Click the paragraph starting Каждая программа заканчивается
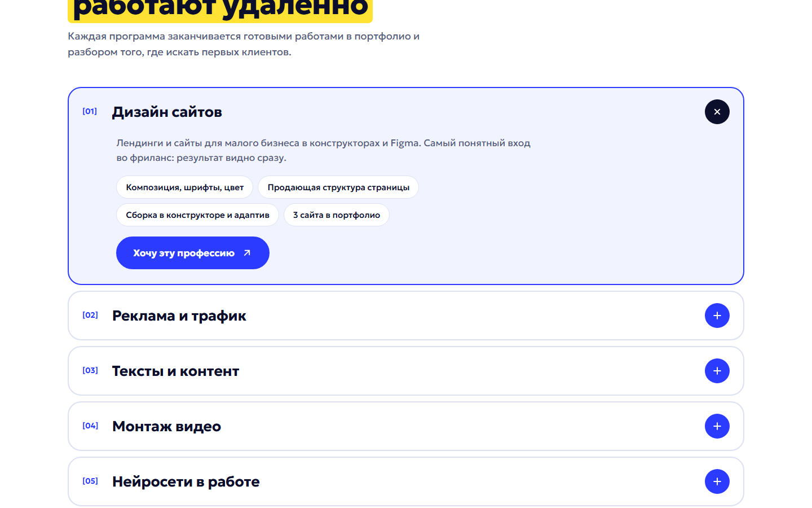 [244, 44]
